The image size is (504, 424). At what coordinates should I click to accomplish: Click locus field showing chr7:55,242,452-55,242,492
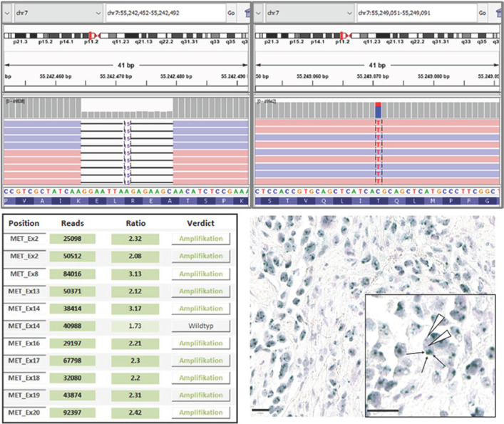(x=165, y=13)
